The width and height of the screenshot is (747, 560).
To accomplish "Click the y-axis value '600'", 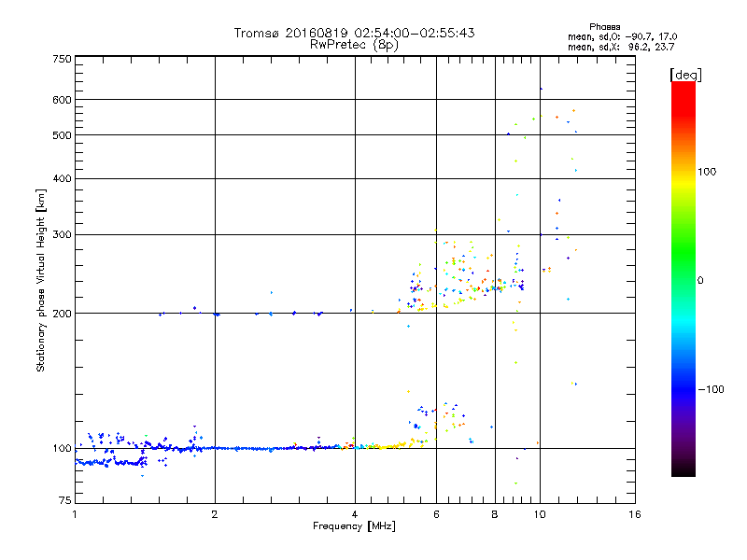I will [x=62, y=100].
